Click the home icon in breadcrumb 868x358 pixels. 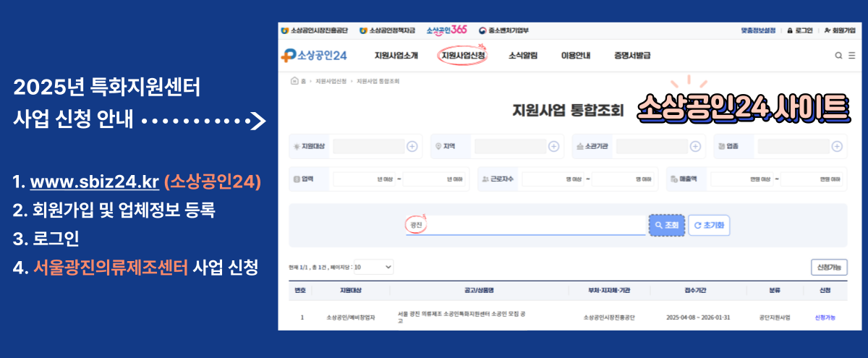click(x=294, y=81)
